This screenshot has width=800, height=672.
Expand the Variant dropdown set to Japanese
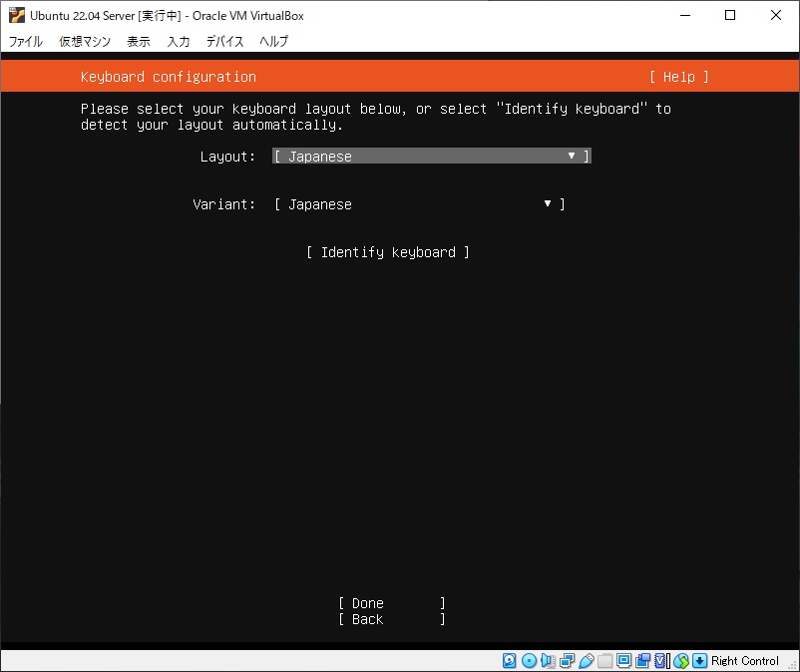point(419,204)
